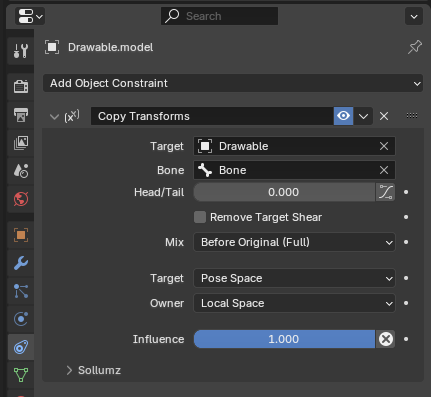Toggle Copy Transforms constraint visibility eye

pos(343,116)
